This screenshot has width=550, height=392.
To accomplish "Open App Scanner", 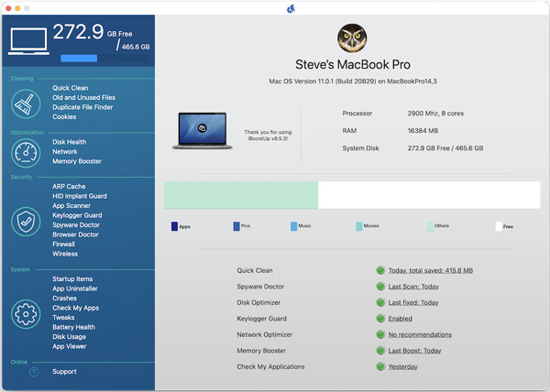I will 71,206.
